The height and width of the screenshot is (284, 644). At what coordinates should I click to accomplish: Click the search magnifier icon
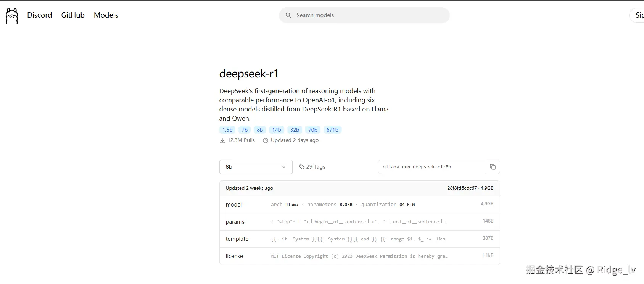click(288, 15)
